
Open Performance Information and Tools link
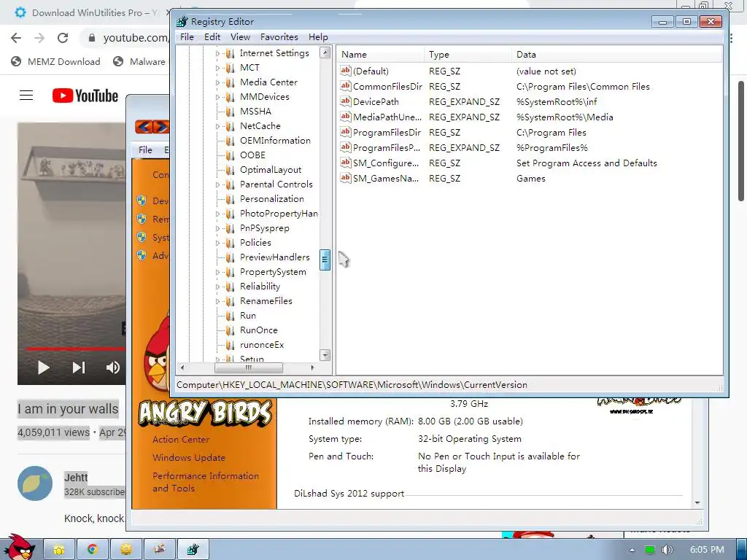coord(205,482)
